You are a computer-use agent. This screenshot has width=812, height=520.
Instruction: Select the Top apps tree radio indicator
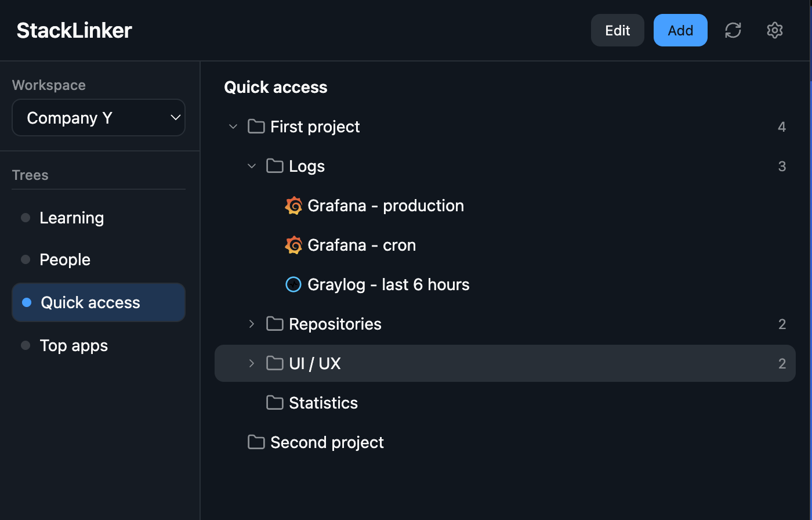tap(25, 345)
